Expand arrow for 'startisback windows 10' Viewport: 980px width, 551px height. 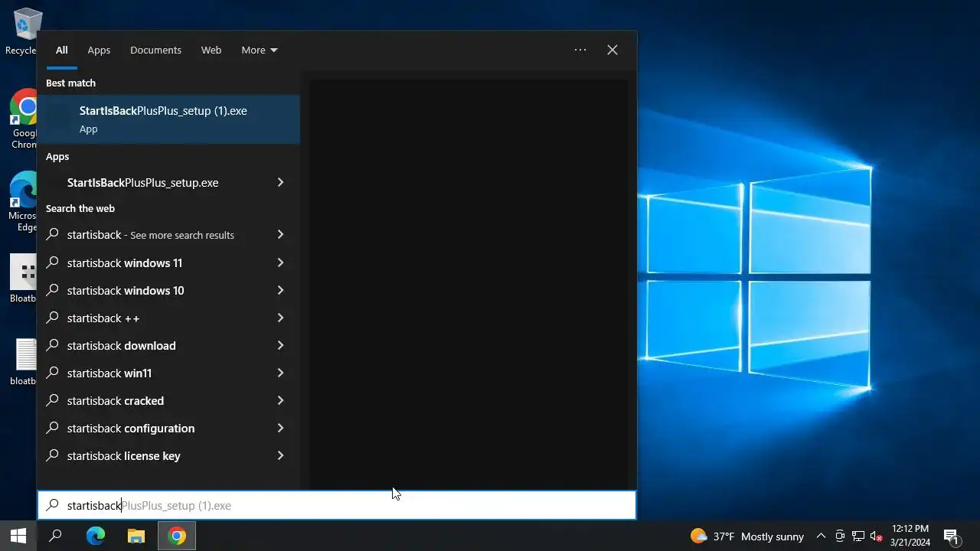pos(280,290)
